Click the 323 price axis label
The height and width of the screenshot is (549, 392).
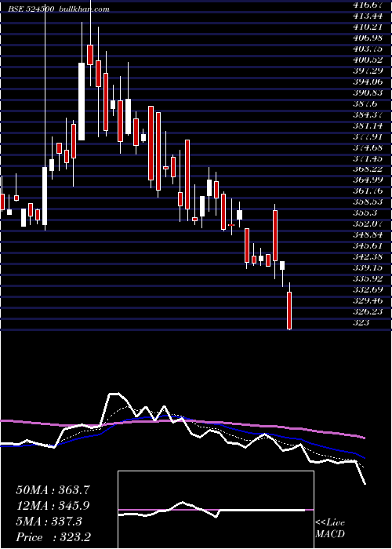point(361,323)
